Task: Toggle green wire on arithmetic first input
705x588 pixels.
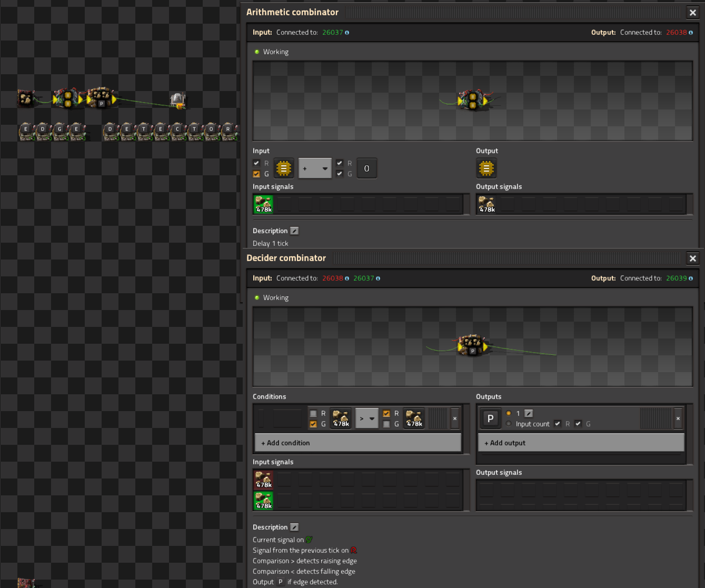Action: (256, 174)
